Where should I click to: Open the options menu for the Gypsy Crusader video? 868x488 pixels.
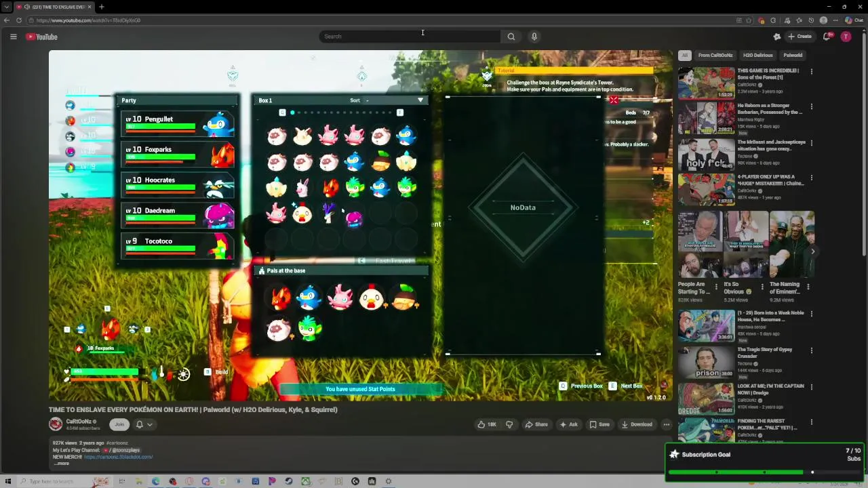[811, 350]
